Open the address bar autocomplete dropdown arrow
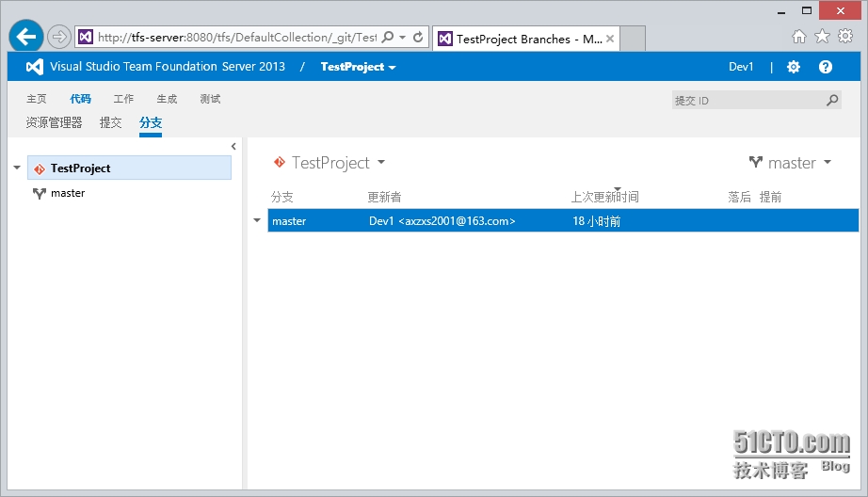868x497 pixels. point(403,37)
